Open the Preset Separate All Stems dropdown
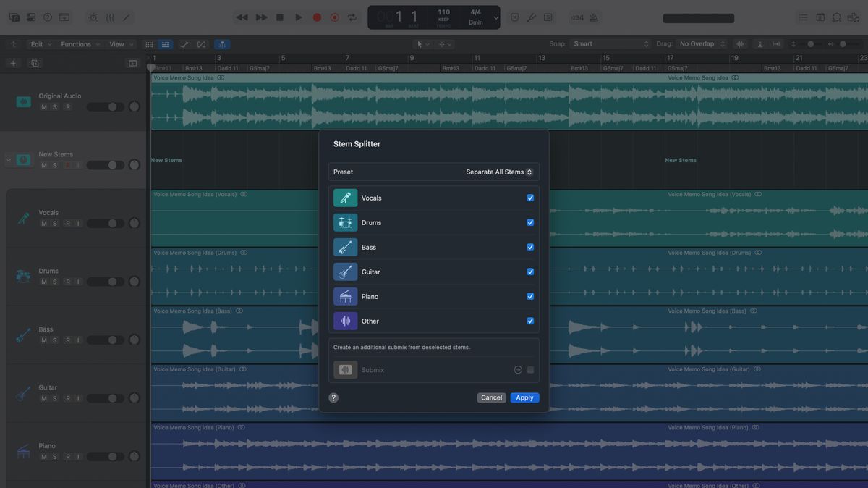This screenshot has width=868, height=488. [499, 172]
